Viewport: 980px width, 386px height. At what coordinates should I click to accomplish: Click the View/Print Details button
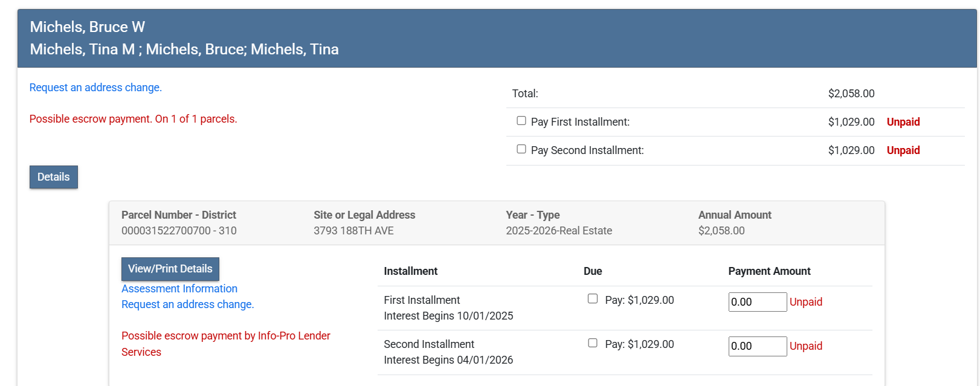tap(170, 269)
